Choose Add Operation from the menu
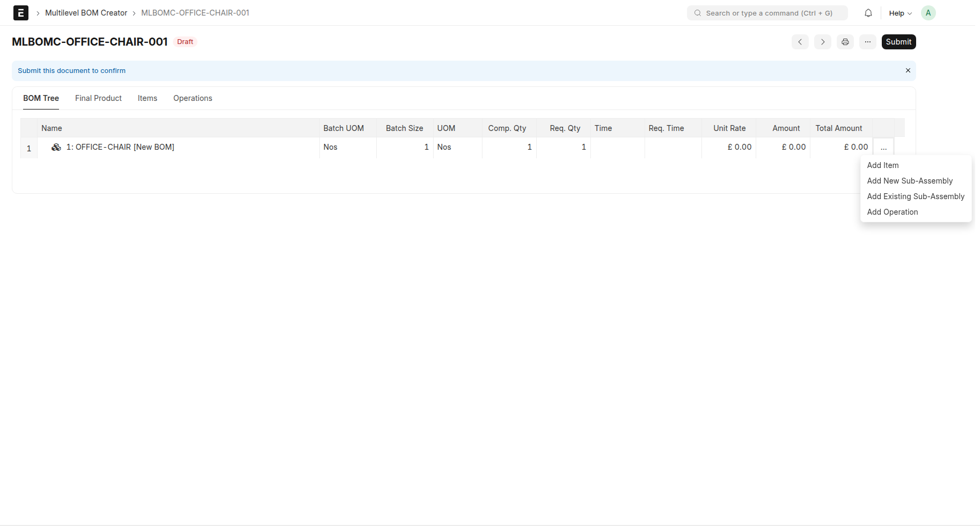 [892, 212]
